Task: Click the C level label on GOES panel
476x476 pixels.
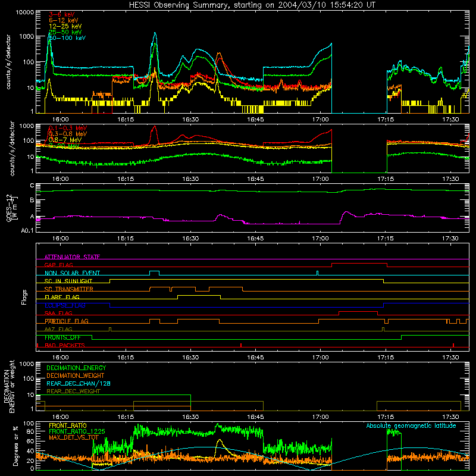Action: pyautogui.click(x=32, y=186)
